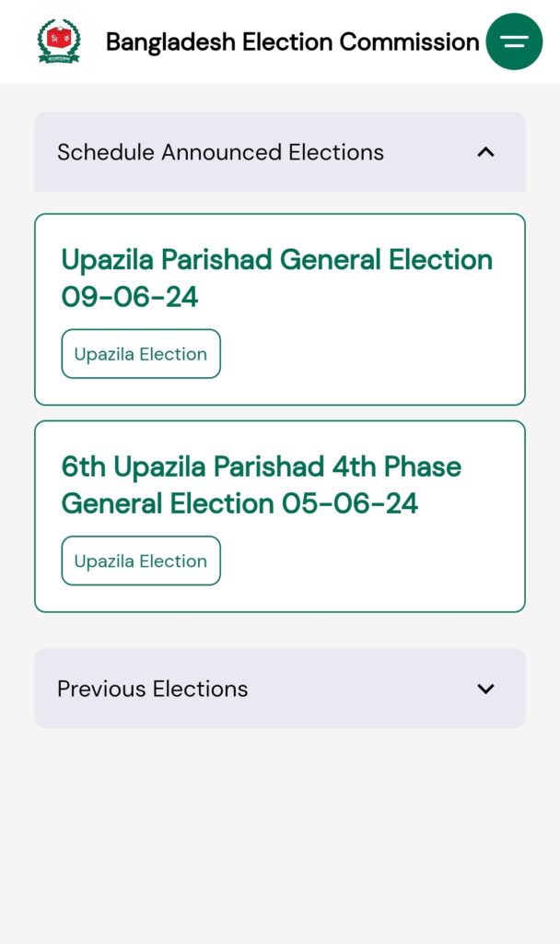Click the Bangladesh Election Commission emblem logo
This screenshot has width=560, height=944.
58,41
